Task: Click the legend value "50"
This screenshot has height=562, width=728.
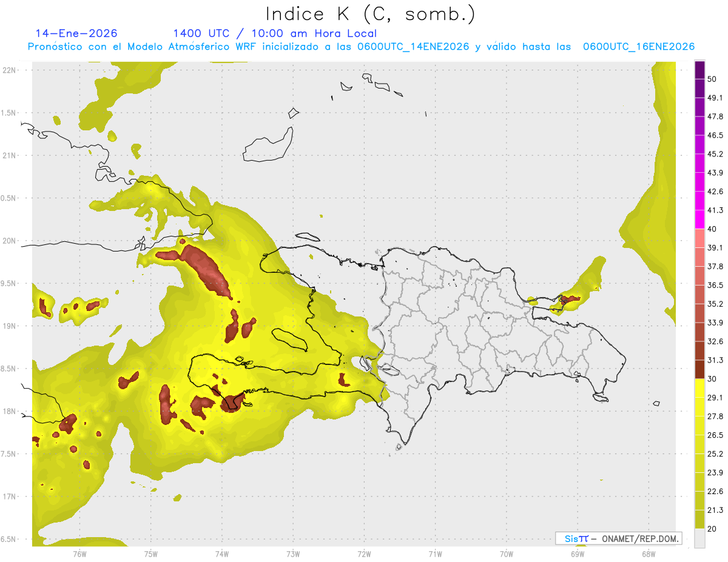Action: point(712,79)
